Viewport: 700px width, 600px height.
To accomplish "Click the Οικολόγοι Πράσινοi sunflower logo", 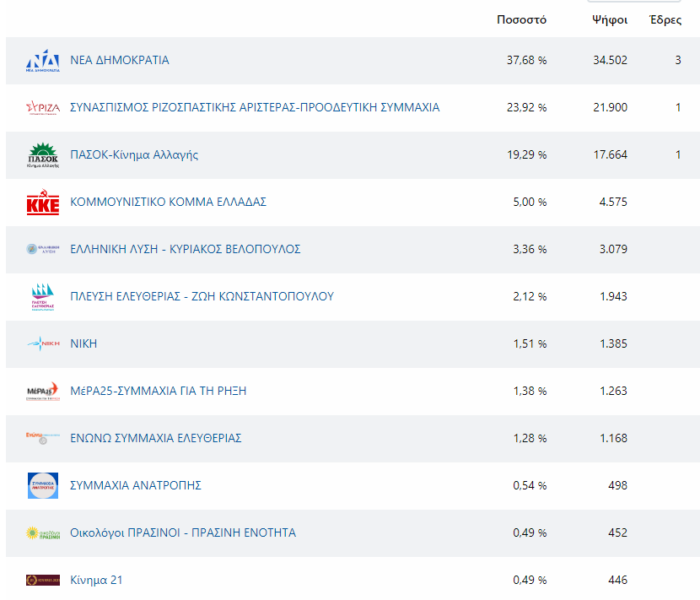I will pyautogui.click(x=43, y=533).
